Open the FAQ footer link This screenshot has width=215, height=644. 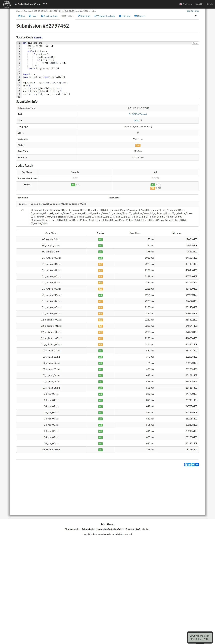point(138,529)
